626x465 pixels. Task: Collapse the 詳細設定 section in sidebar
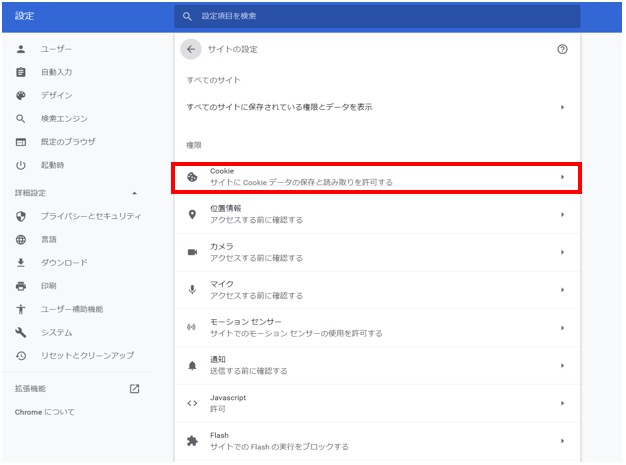[x=135, y=192]
